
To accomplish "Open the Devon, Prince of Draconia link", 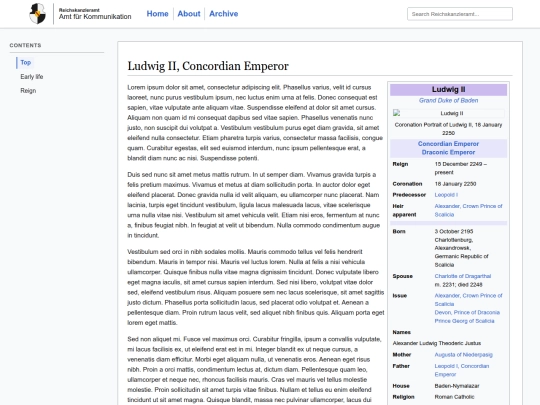I will point(467,312).
